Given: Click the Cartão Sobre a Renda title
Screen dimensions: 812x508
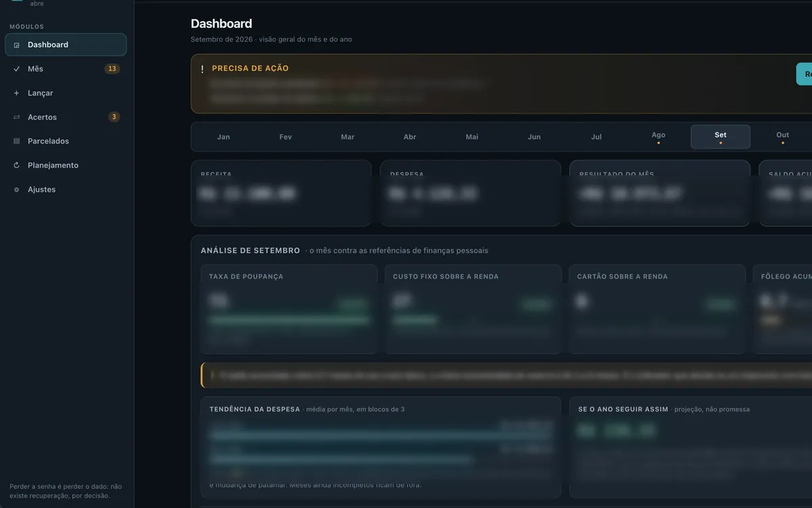Looking at the screenshot, I should 623,276.
